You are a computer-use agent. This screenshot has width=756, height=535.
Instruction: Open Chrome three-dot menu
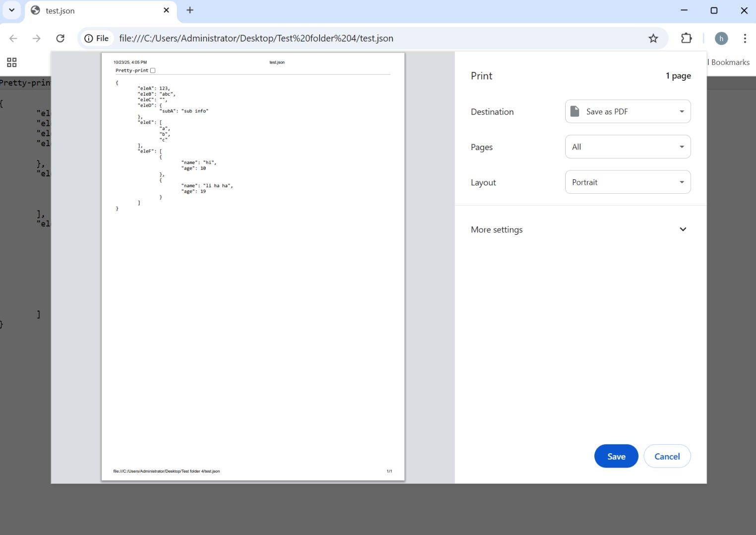745,38
